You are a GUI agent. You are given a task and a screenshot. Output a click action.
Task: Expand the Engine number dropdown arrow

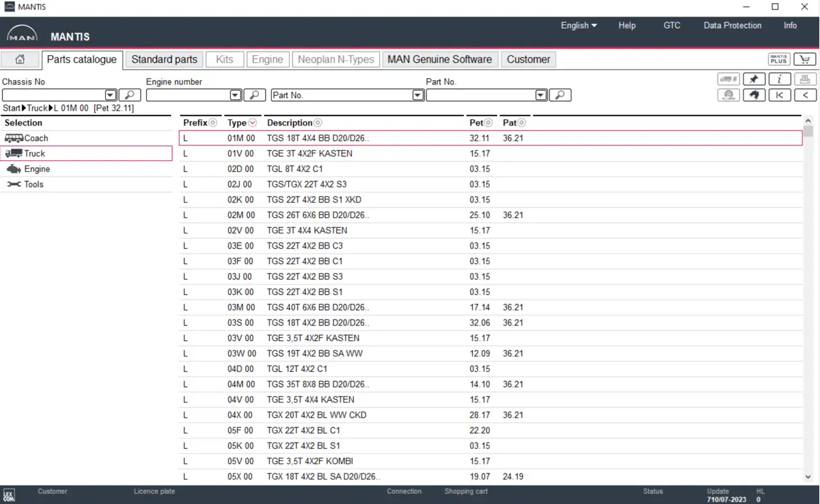click(235, 95)
